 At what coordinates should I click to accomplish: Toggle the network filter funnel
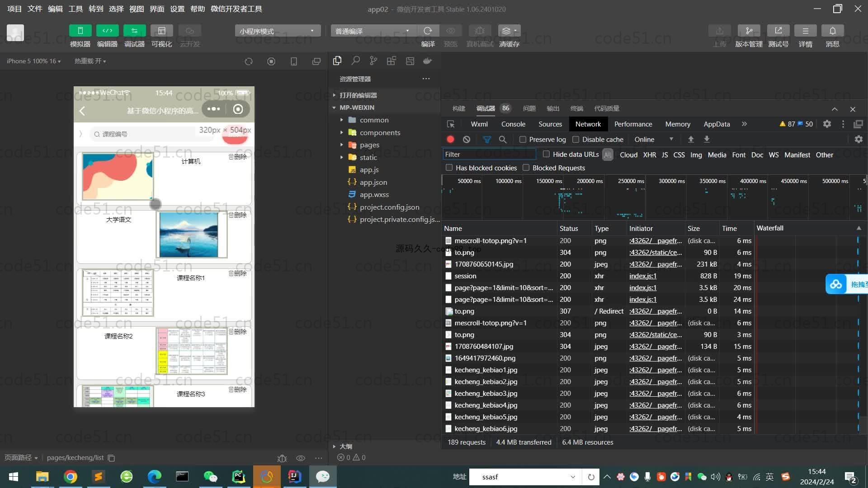tap(487, 140)
